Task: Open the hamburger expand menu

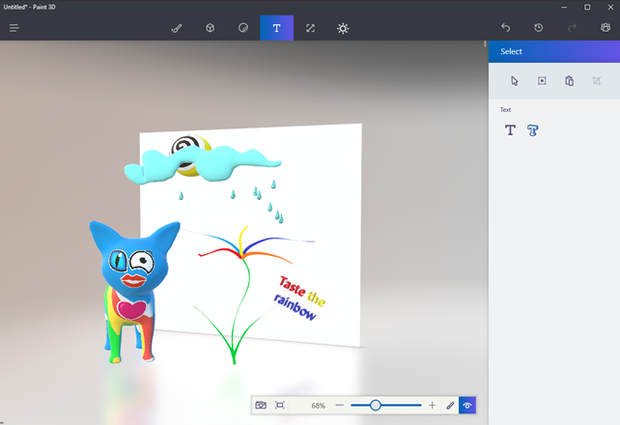Action: 14,28
